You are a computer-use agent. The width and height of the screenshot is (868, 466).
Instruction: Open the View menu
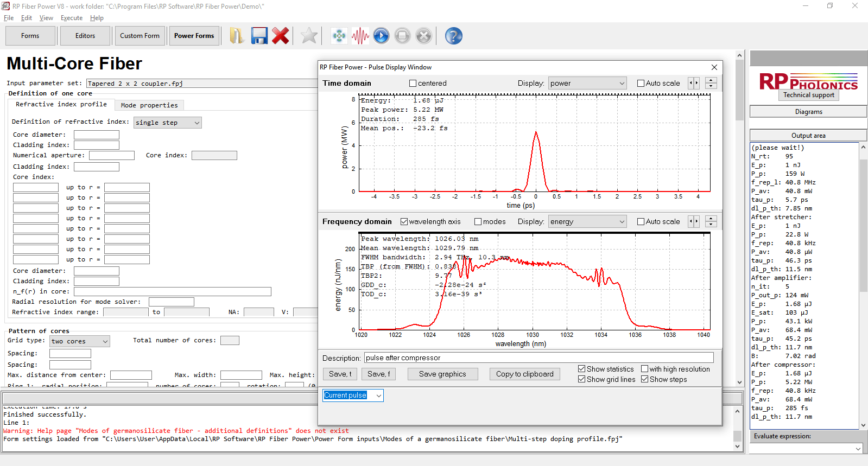click(x=46, y=18)
